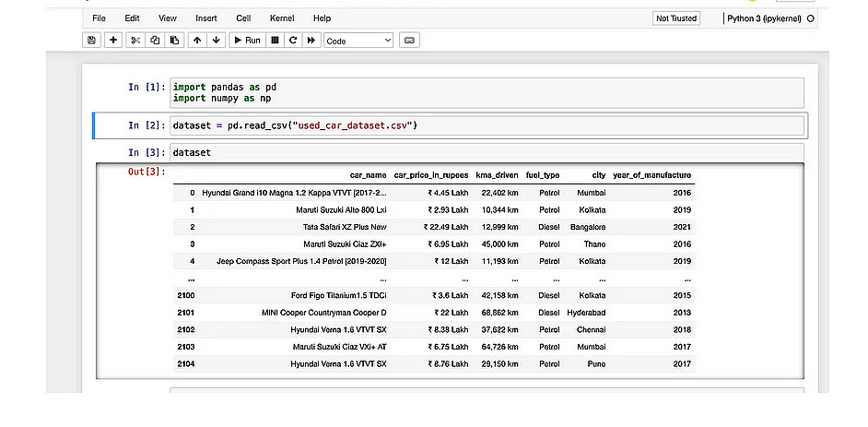Click the kms_driven column header

tap(497, 175)
